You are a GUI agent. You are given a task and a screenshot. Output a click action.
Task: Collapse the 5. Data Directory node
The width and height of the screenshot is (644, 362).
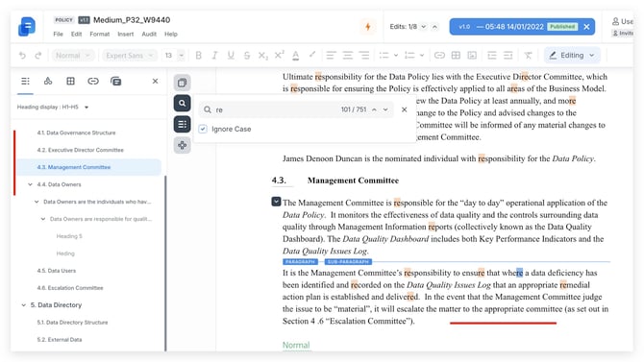(x=23, y=305)
